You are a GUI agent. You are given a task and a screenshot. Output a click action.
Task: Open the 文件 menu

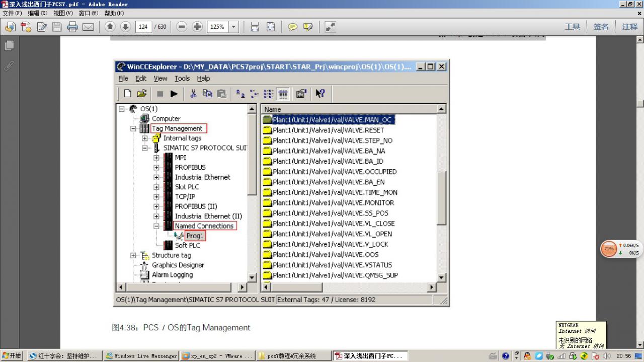13,13
